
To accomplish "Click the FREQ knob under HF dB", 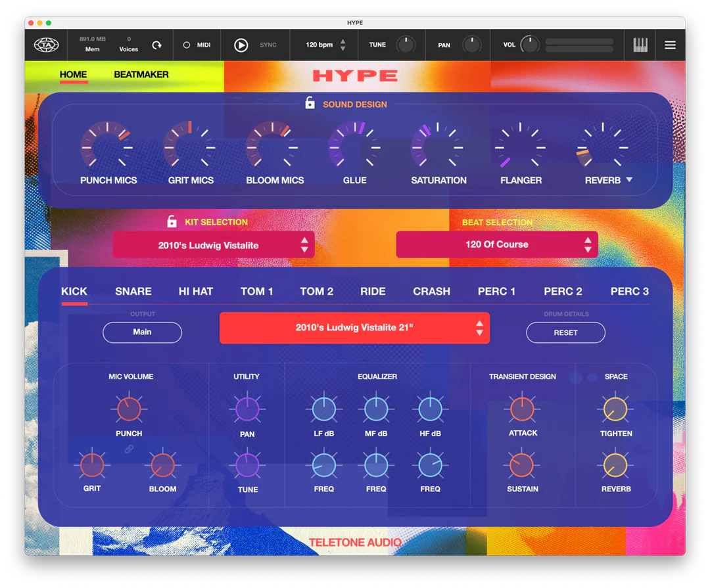I will point(430,465).
